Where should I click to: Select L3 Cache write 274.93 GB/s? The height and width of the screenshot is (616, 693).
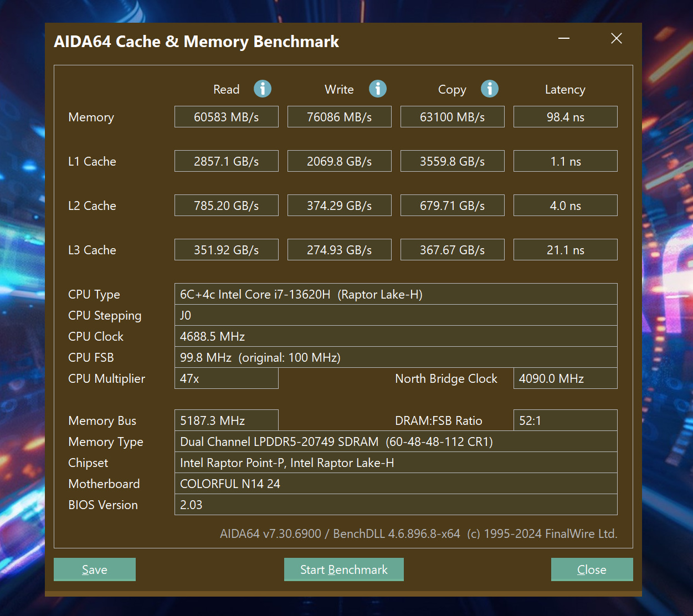tap(340, 250)
